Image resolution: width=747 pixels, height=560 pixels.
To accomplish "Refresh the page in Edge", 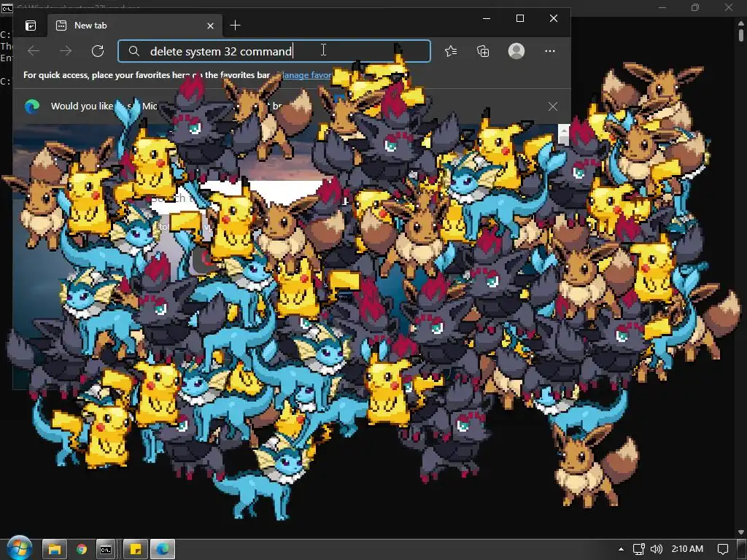I will [98, 51].
